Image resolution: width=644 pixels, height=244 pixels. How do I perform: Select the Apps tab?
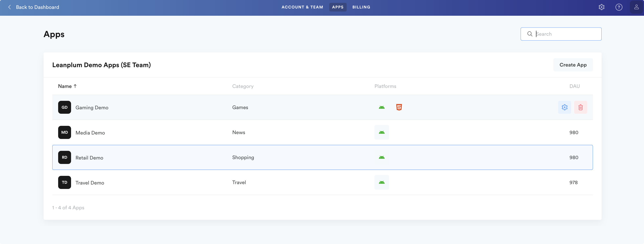(x=338, y=7)
